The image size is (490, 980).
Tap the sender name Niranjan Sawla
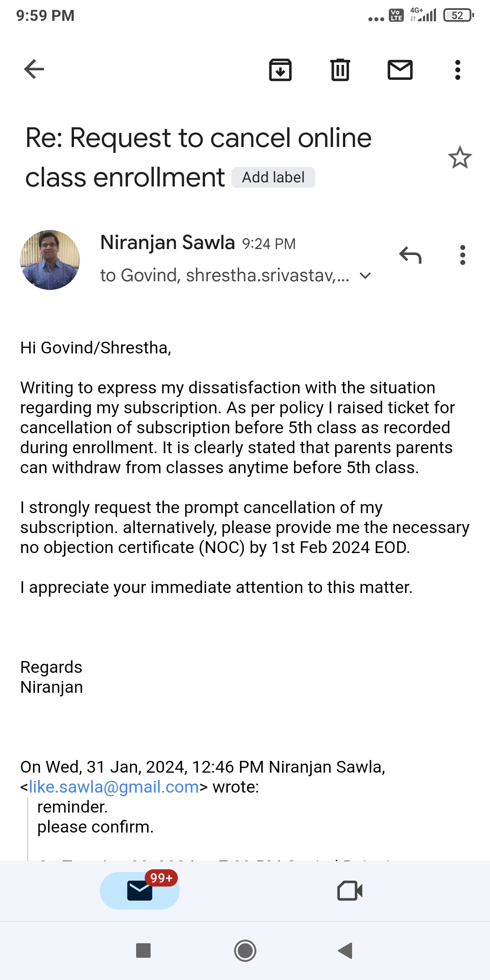pos(167,243)
